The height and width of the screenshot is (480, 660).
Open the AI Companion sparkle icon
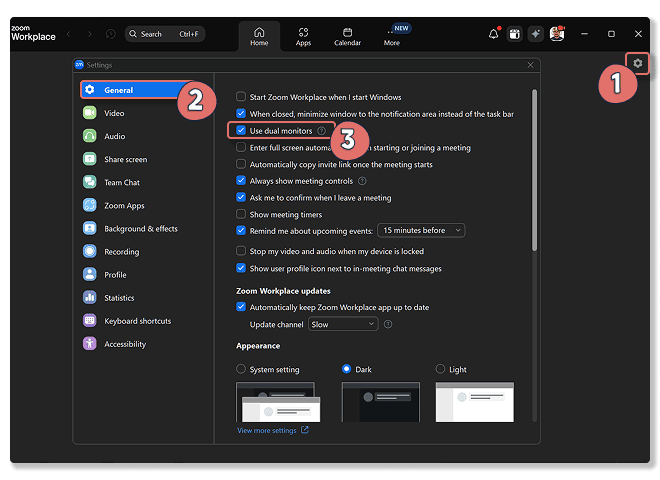pos(535,34)
